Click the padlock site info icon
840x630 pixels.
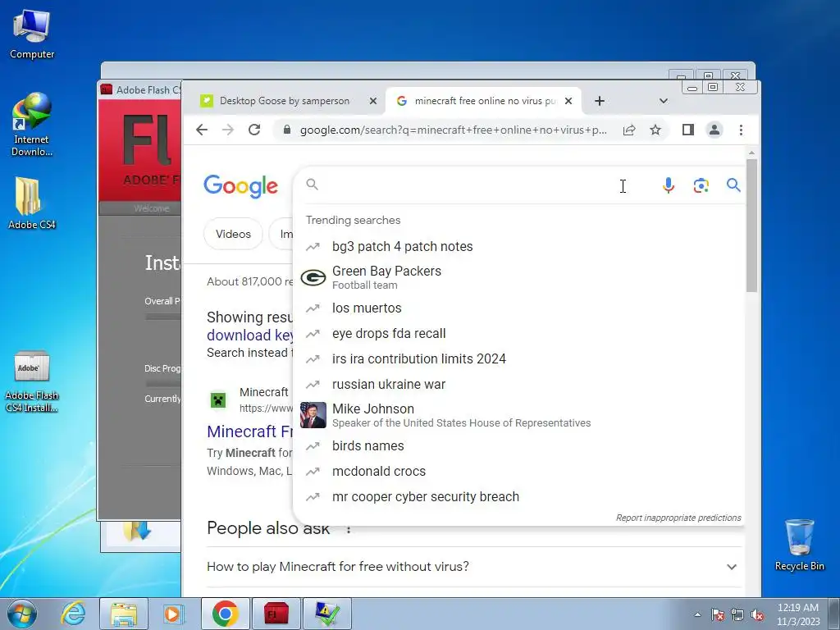287,130
